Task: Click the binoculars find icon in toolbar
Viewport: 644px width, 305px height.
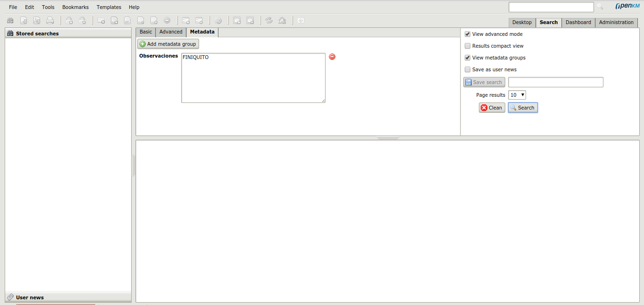Action: [10, 20]
